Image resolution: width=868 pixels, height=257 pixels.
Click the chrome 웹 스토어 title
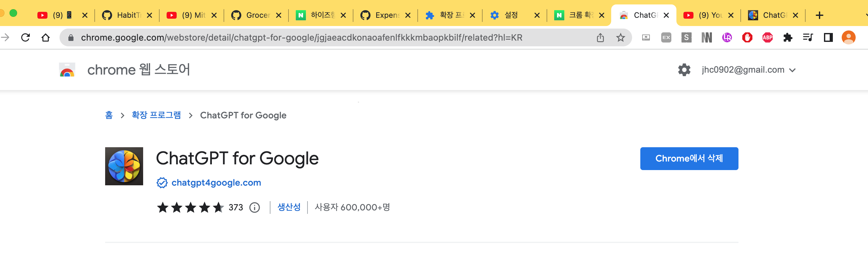pyautogui.click(x=138, y=70)
